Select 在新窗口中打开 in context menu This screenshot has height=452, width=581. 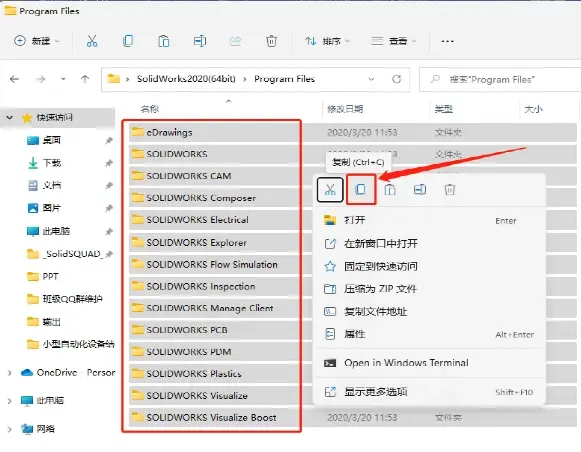click(x=429, y=243)
